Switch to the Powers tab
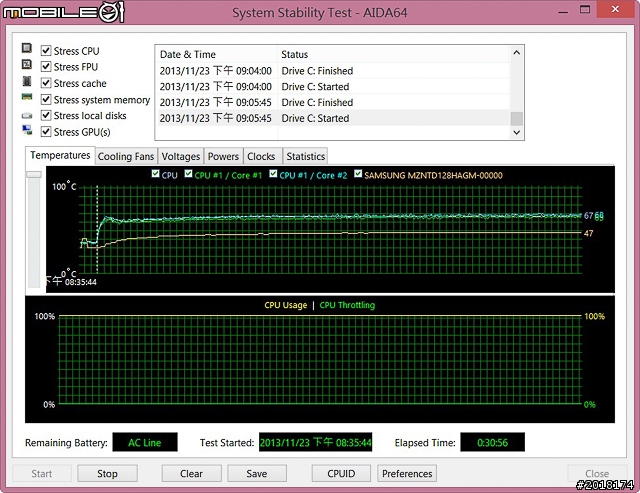Screen dimensions: 640x493 pos(223,156)
